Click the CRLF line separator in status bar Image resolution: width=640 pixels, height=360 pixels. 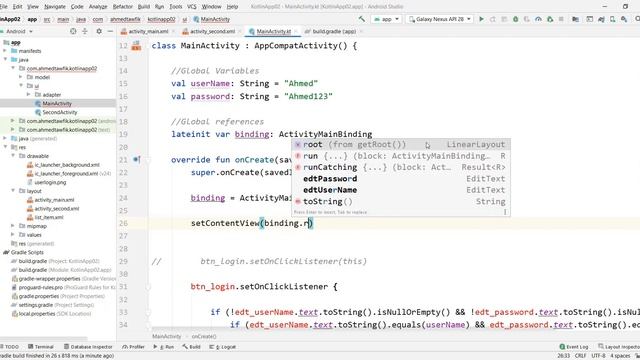(x=580, y=356)
